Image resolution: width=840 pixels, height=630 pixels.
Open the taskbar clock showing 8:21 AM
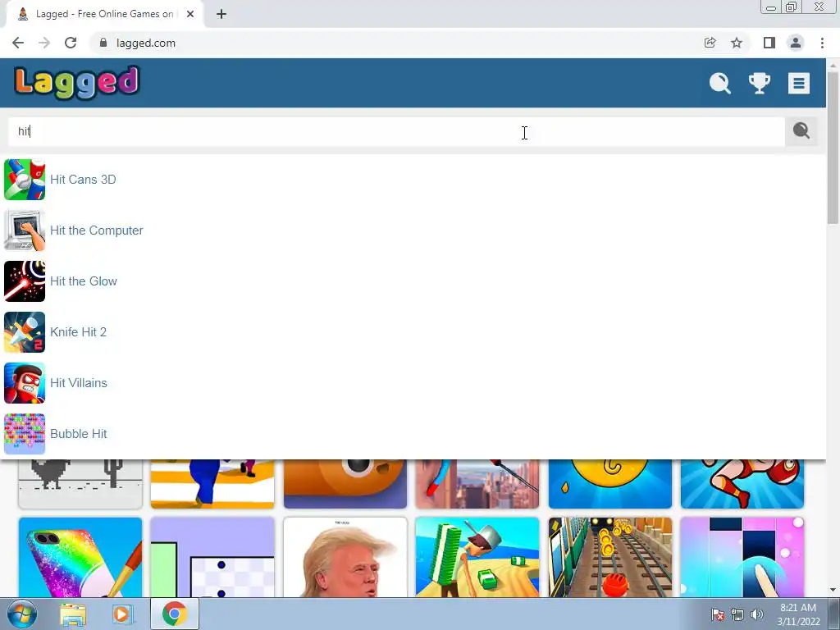click(x=798, y=614)
